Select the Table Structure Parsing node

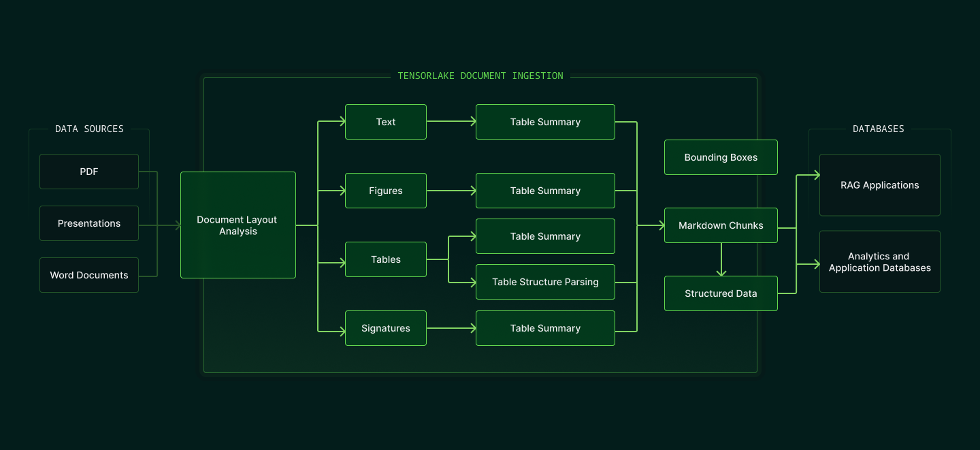click(x=545, y=282)
